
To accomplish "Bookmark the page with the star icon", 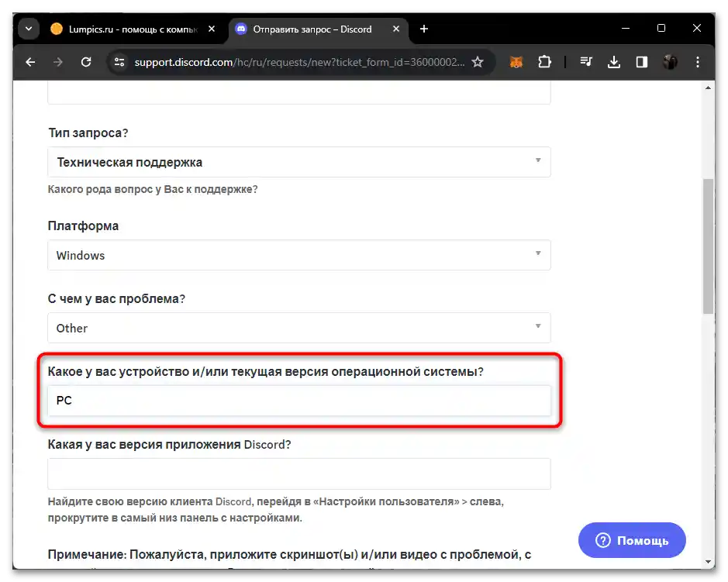I will click(478, 62).
